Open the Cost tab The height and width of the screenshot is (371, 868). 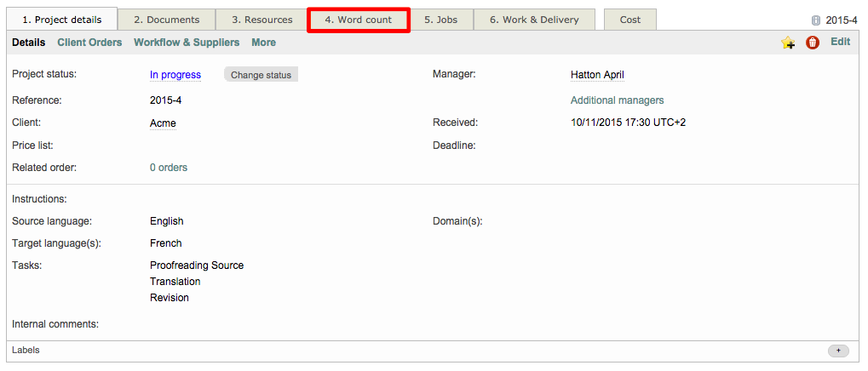click(629, 20)
